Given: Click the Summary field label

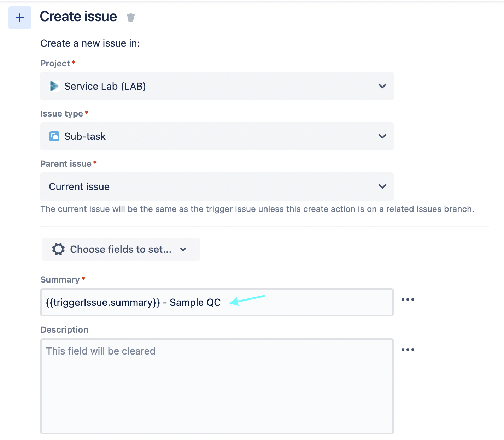Looking at the screenshot, I should tap(60, 280).
